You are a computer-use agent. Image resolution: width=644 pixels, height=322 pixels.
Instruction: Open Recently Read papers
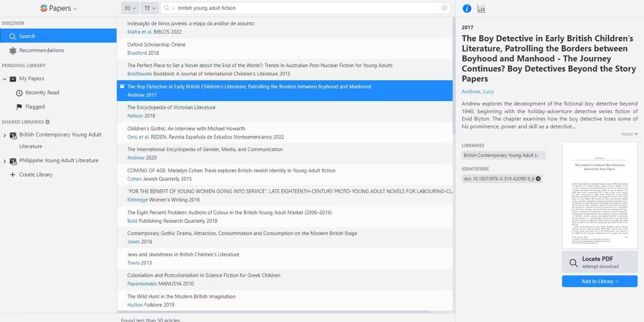[x=42, y=93]
